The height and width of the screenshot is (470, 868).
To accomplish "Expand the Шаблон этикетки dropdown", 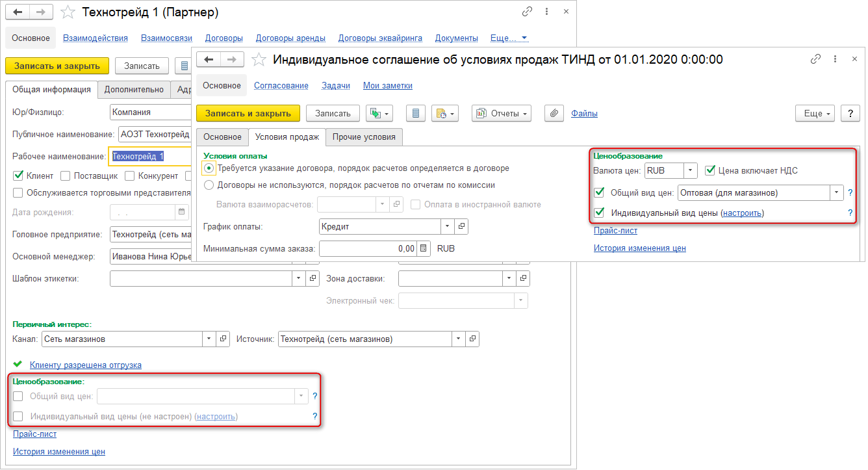I will [x=299, y=278].
